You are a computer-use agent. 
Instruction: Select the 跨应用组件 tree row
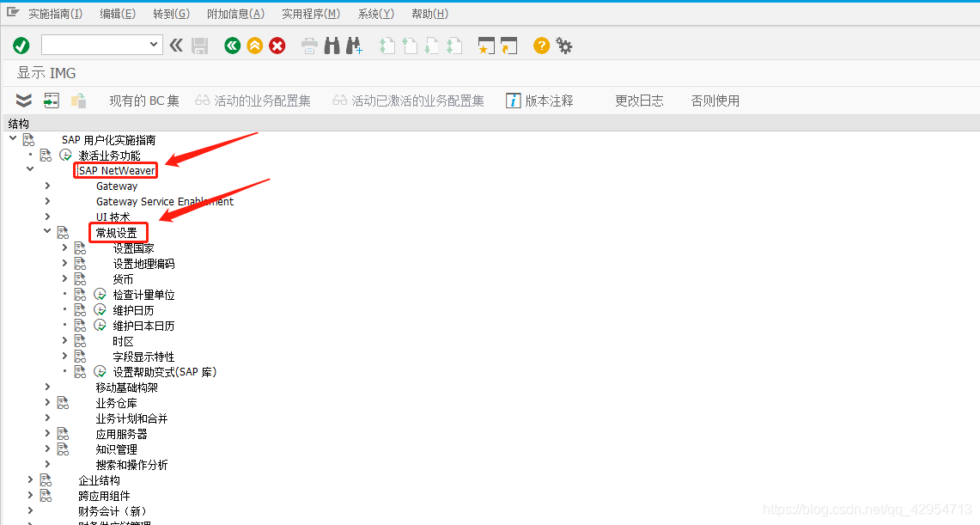point(105,497)
